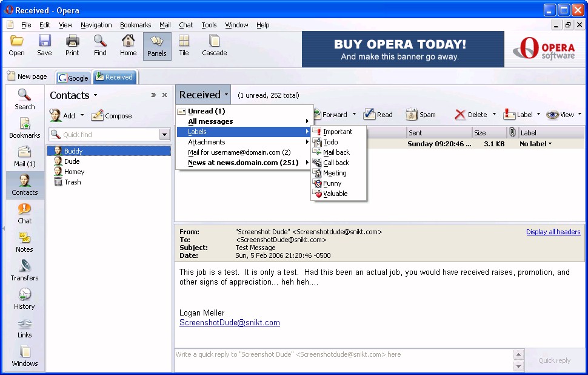588x375 pixels.
Task: Mark message as Spam
Action: coord(421,115)
